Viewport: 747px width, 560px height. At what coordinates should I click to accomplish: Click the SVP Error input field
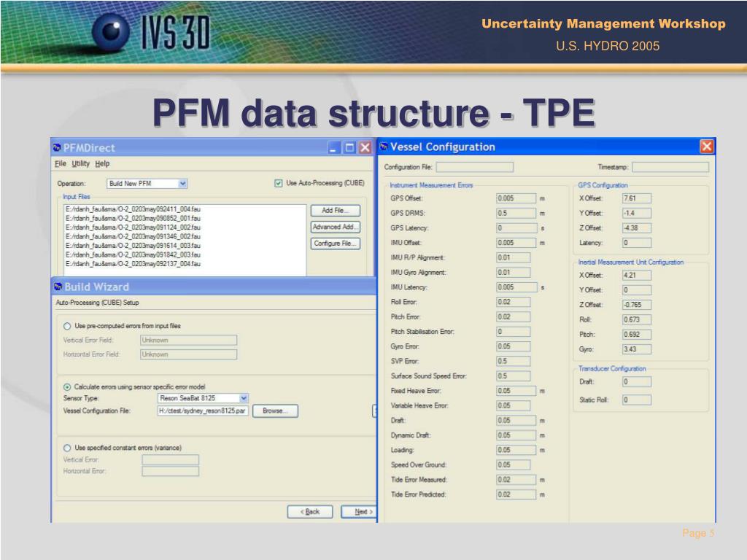pos(513,361)
